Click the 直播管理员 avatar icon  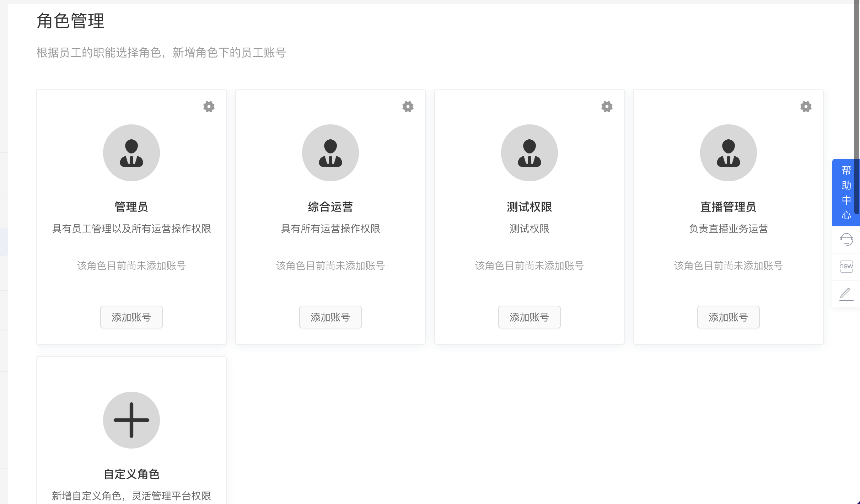point(729,153)
